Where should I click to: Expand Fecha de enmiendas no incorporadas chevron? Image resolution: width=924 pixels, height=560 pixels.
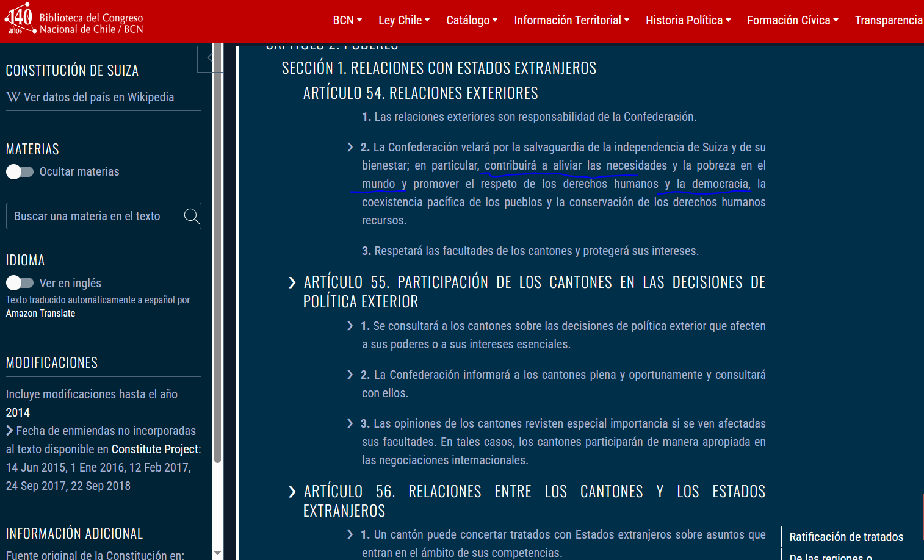10,431
